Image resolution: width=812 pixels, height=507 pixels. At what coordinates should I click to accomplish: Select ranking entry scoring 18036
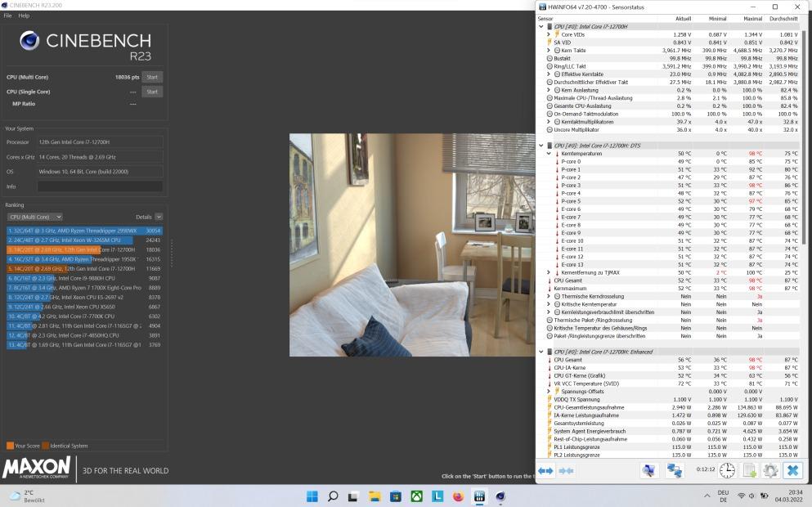pyautogui.click(x=84, y=249)
